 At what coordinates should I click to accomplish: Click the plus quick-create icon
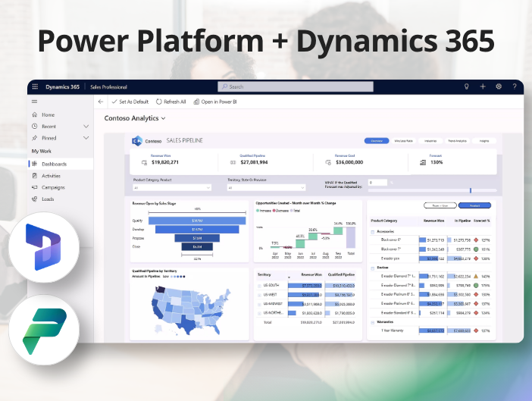pos(483,86)
